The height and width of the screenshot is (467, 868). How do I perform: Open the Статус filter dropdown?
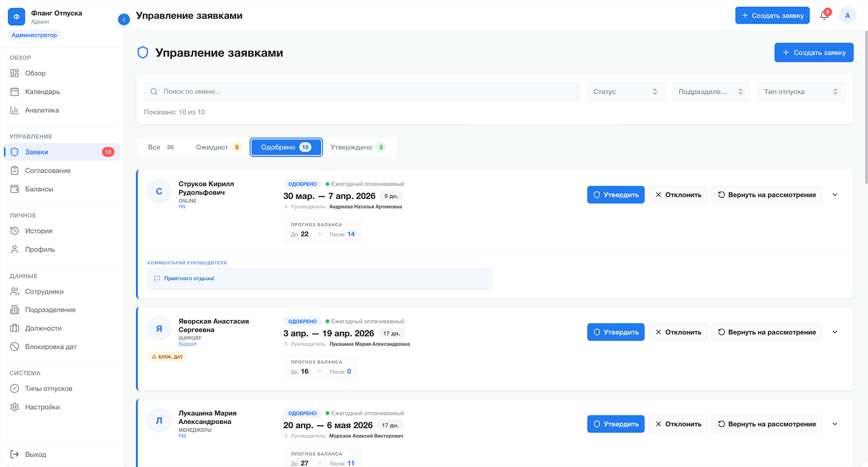[x=625, y=92]
